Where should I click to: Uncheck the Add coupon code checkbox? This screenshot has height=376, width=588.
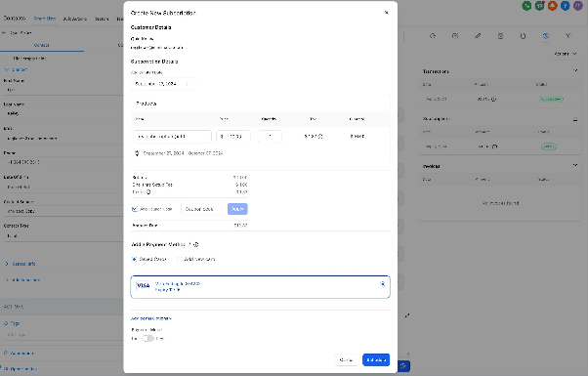135,209
